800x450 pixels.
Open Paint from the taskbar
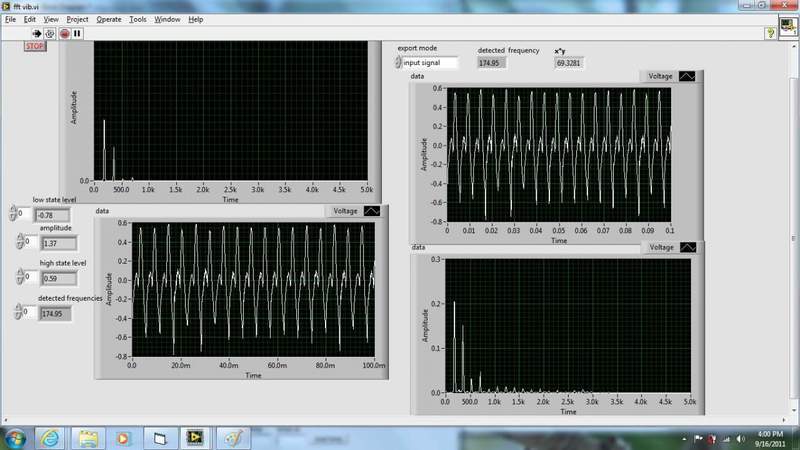click(230, 438)
